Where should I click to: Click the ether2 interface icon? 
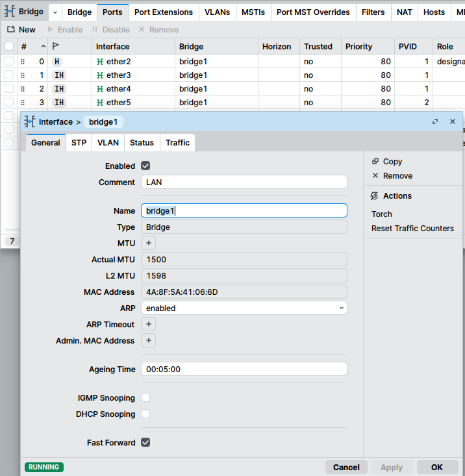pyautogui.click(x=100, y=62)
